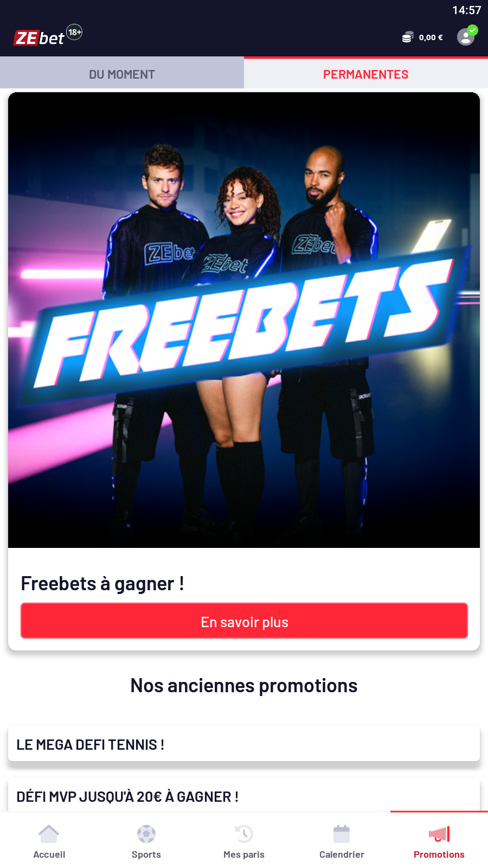Tap the Nos anciennes promotions heading
The height and width of the screenshot is (868, 488).
pyautogui.click(x=244, y=686)
